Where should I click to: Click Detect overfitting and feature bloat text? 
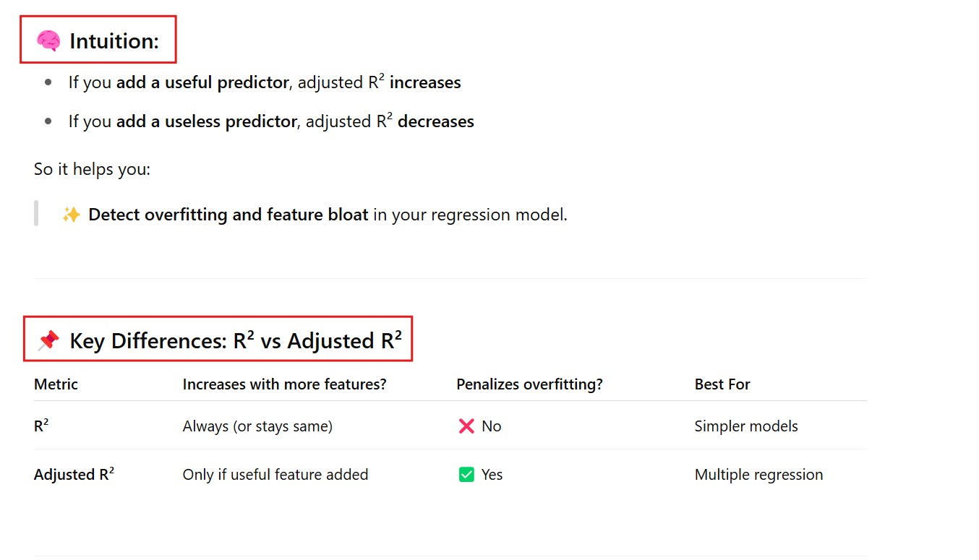click(228, 215)
